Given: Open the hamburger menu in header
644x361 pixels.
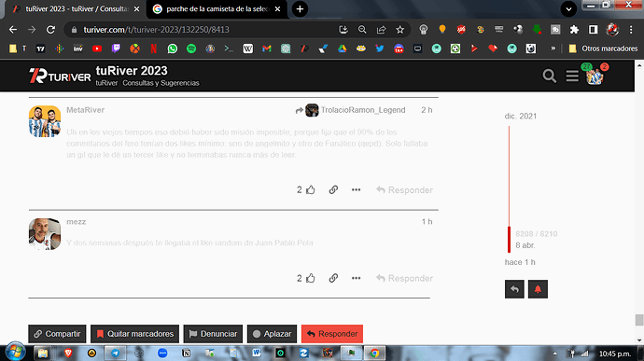Looking at the screenshot, I should coord(572,76).
